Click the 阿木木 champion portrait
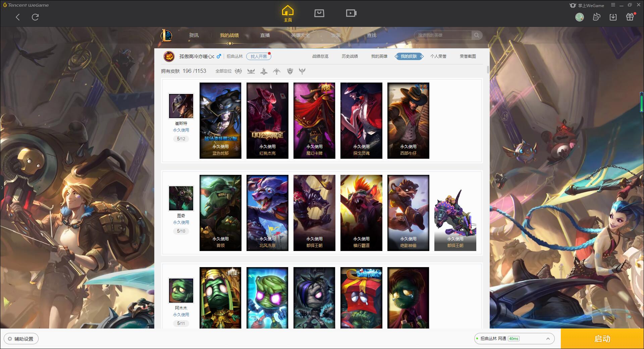 [x=181, y=291]
